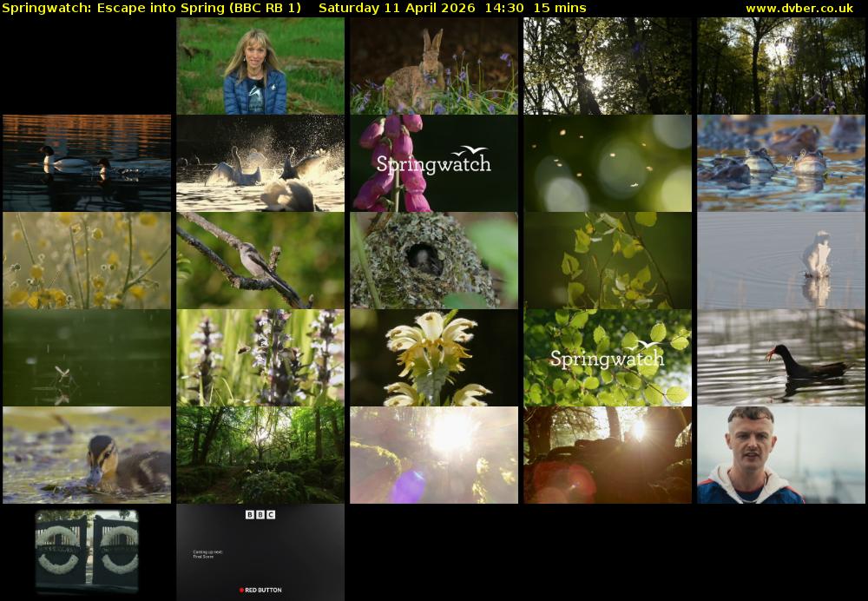The width and height of the screenshot is (868, 601).
Task: Select the red dot Red Button icon
Action: click(242, 589)
